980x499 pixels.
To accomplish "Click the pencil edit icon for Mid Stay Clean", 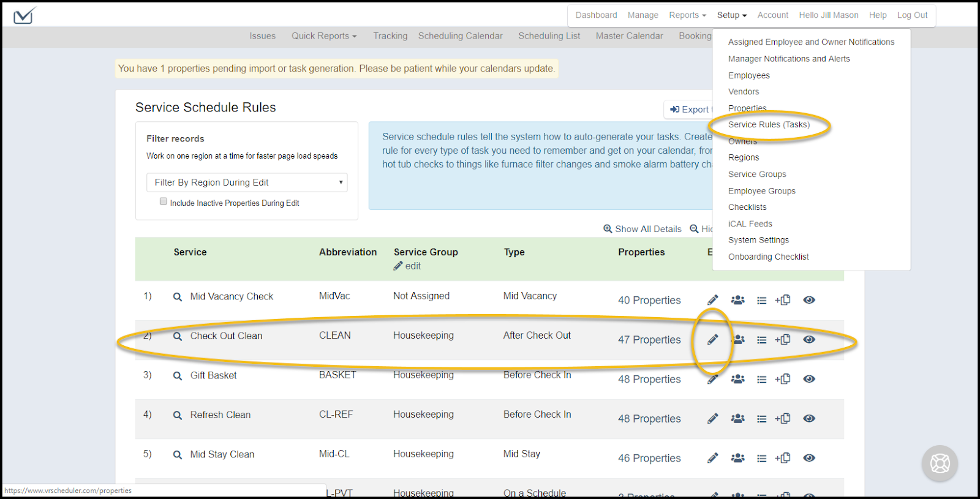I will [x=712, y=458].
